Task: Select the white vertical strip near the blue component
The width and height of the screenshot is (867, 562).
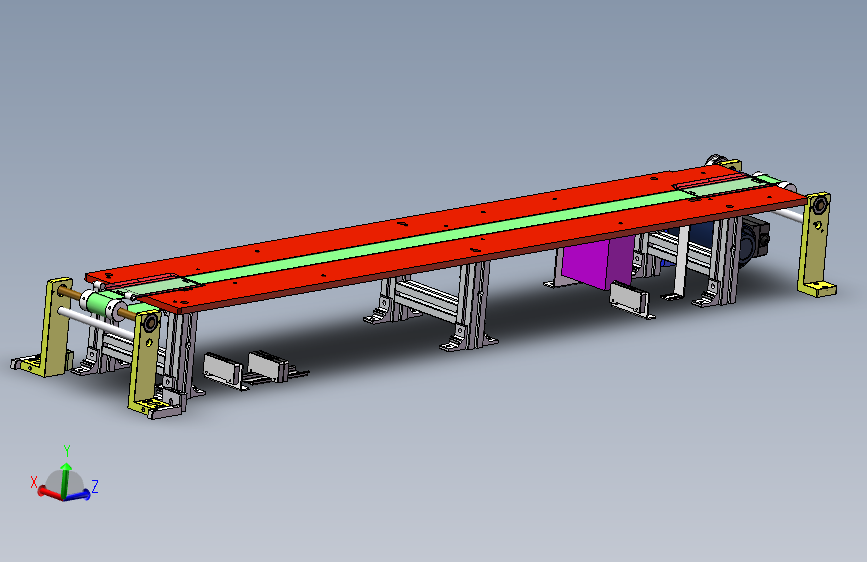Action: (x=681, y=263)
